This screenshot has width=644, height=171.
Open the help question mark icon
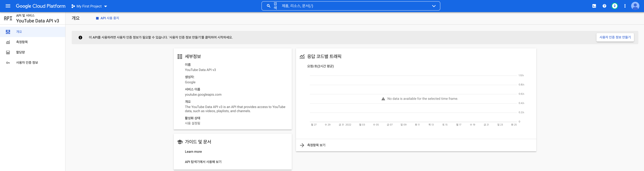(604, 6)
